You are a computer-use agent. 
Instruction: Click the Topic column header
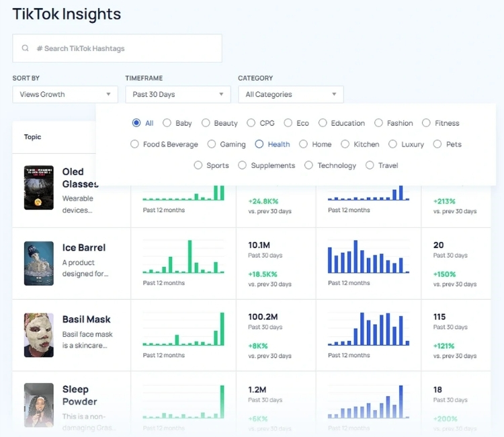coord(32,136)
